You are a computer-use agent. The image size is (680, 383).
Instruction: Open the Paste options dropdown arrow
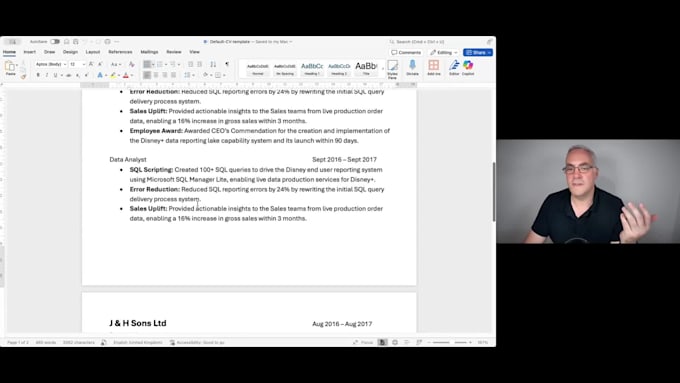(x=17, y=66)
